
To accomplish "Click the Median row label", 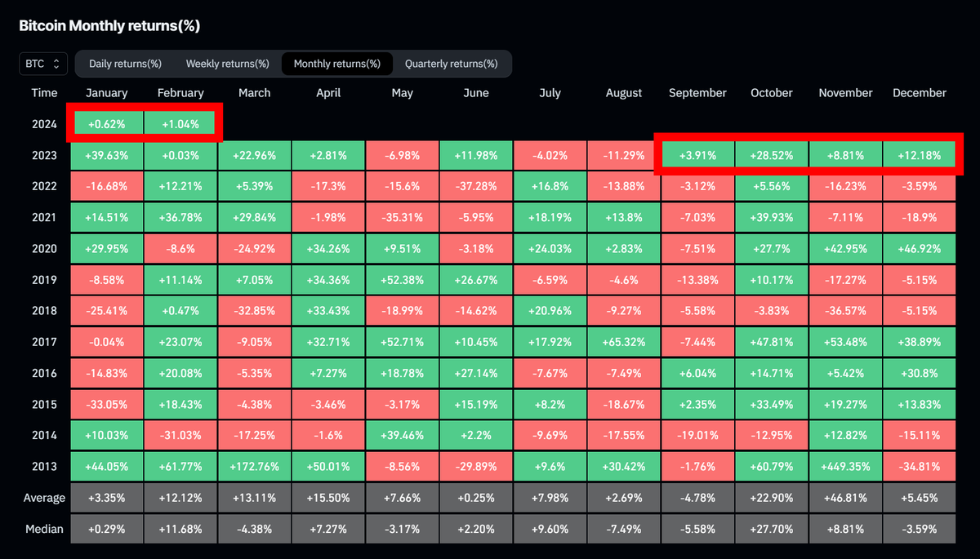I will tap(44, 528).
